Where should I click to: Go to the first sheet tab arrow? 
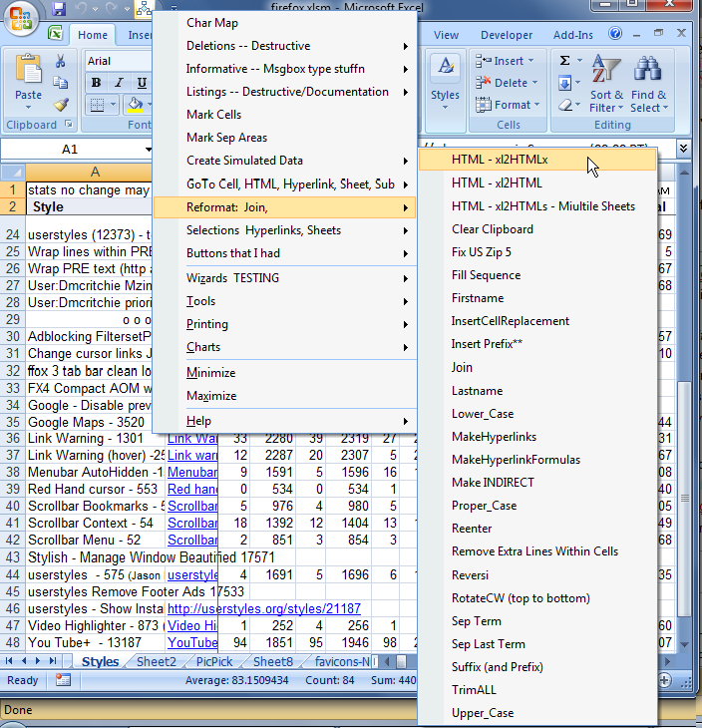9,660
